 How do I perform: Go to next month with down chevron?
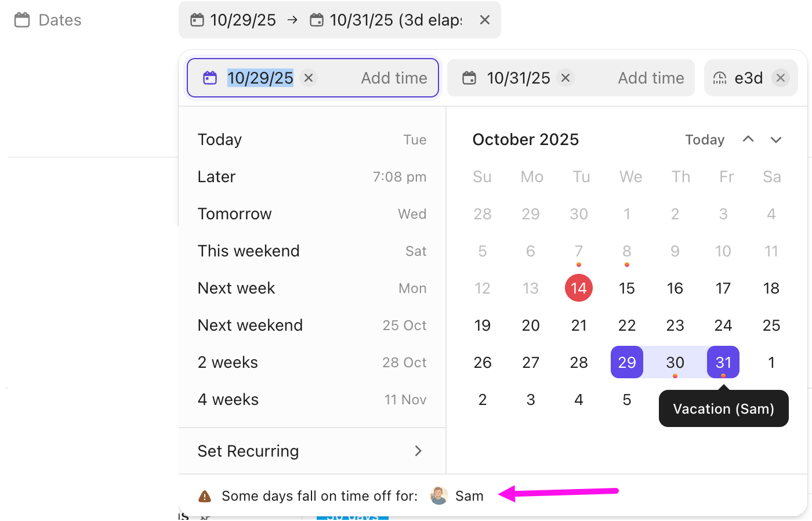click(776, 139)
